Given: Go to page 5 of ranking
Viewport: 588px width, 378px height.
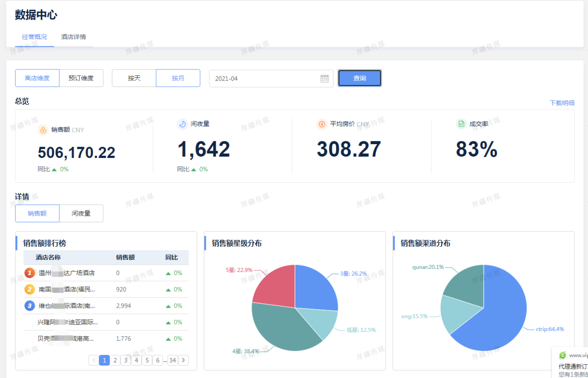Looking at the screenshot, I should (x=147, y=360).
